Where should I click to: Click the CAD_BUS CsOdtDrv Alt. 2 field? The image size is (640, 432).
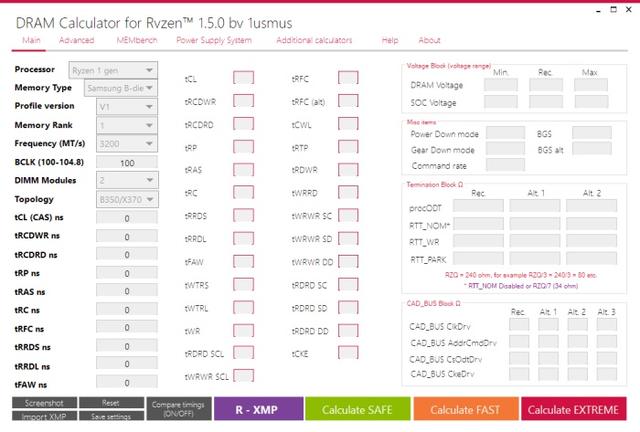click(578, 359)
